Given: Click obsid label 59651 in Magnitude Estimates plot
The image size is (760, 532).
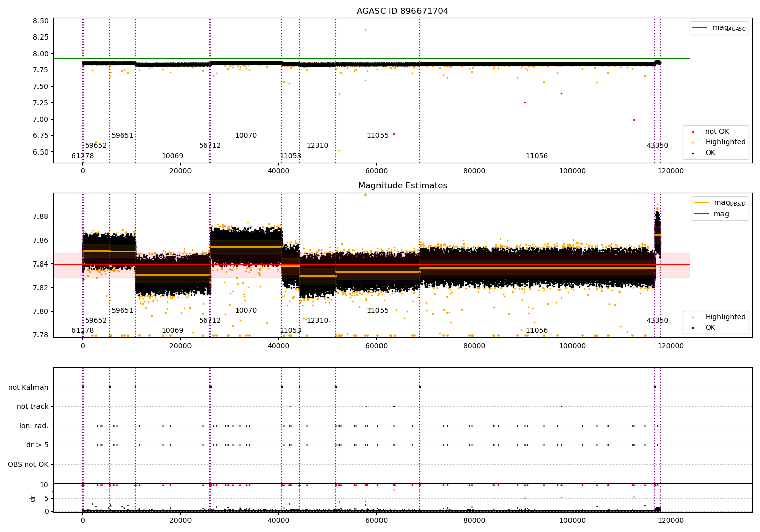Looking at the screenshot, I should [123, 311].
